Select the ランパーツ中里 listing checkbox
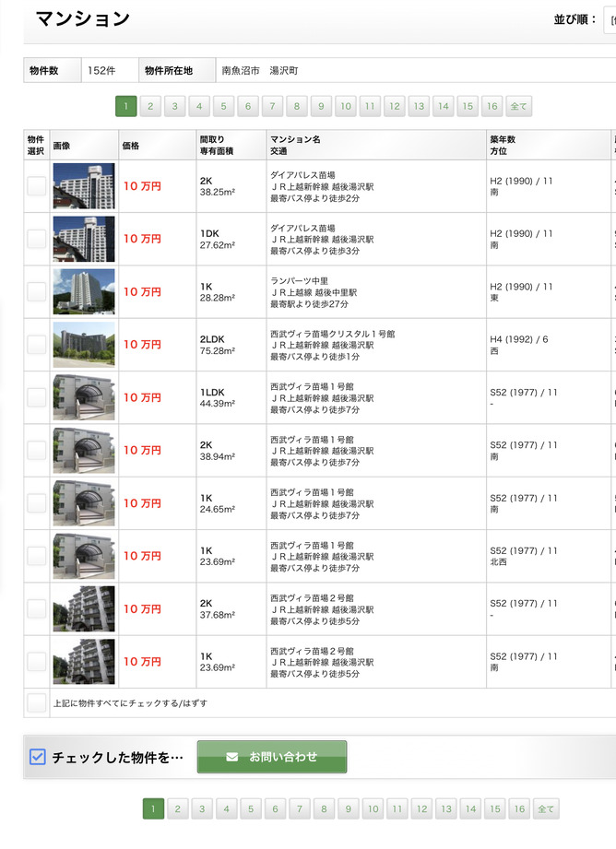 pos(37,292)
